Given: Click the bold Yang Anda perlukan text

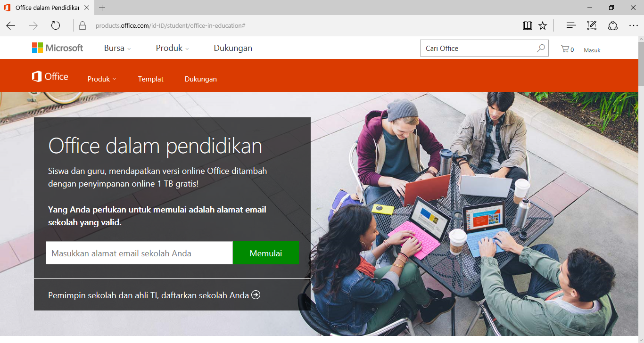Looking at the screenshot, I should pos(157,216).
